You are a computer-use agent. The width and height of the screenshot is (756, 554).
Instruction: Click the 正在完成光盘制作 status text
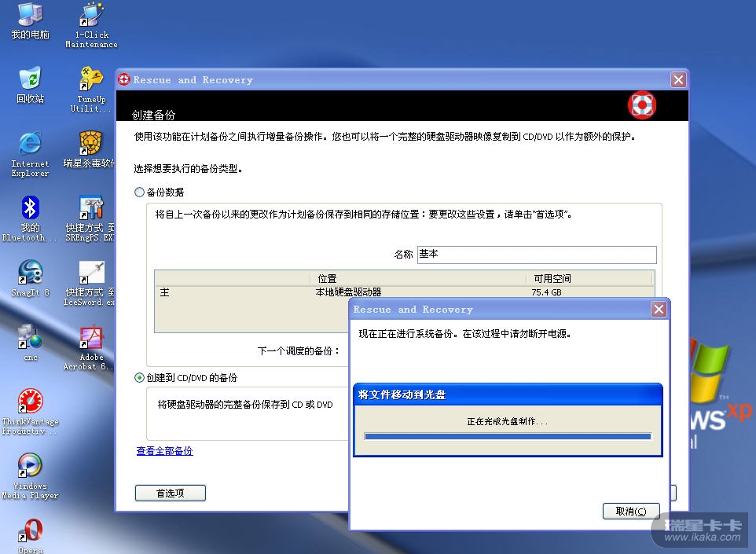507,421
